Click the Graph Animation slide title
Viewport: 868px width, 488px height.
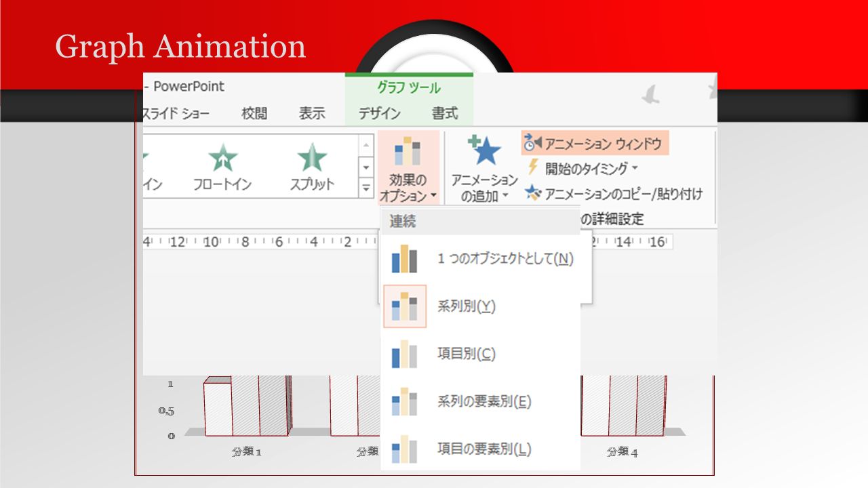180,46
